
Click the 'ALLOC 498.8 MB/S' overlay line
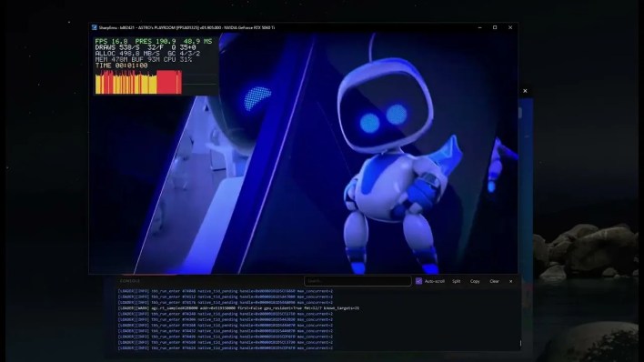click(147, 54)
